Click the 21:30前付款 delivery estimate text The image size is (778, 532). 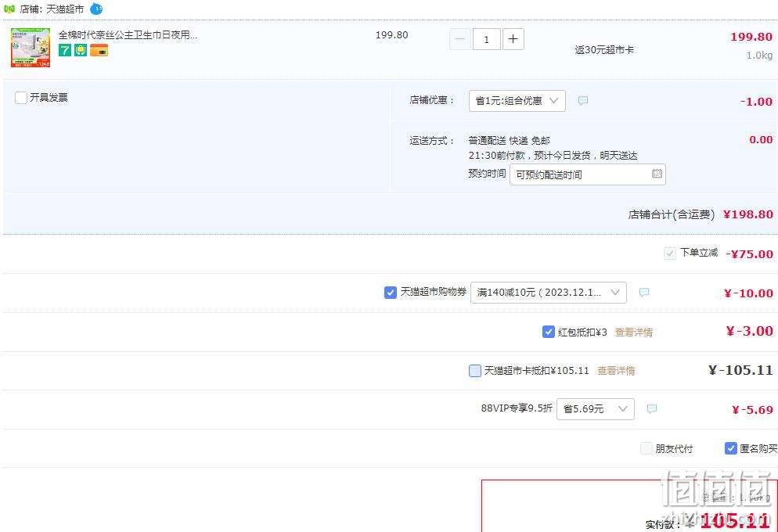point(553,156)
